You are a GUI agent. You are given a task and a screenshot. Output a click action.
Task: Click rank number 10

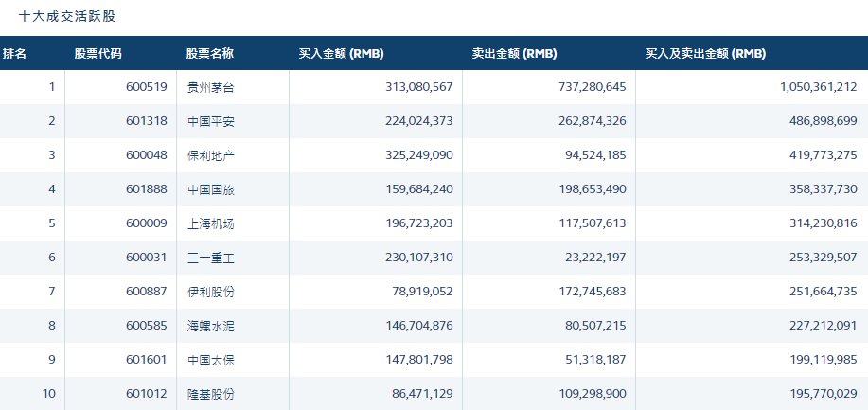49,394
